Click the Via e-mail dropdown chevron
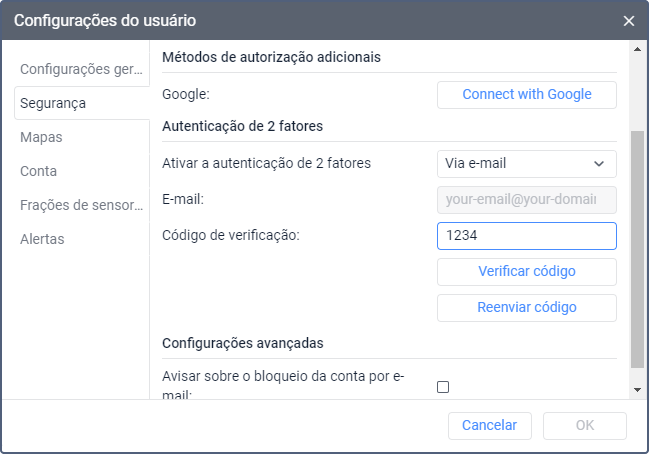649x454 pixels. pos(599,163)
